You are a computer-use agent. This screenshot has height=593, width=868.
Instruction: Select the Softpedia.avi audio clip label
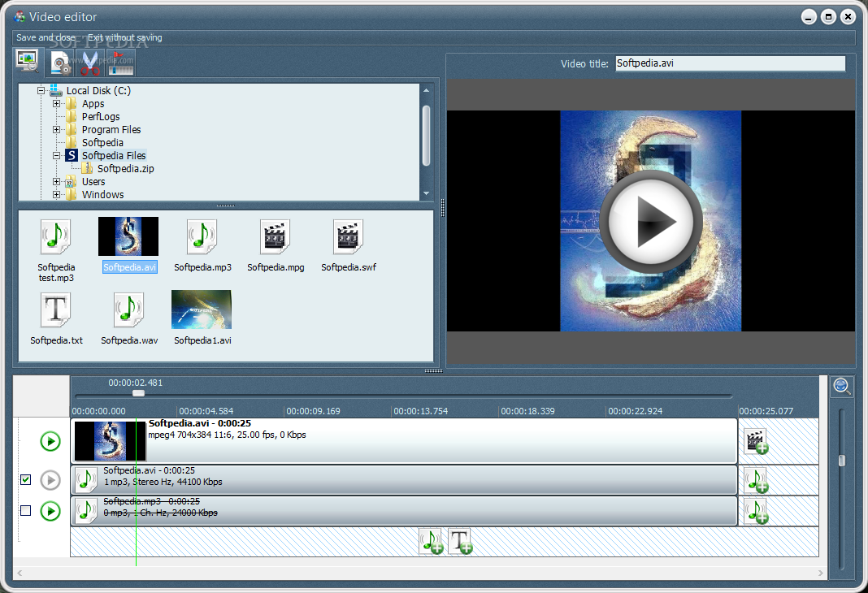tap(149, 471)
